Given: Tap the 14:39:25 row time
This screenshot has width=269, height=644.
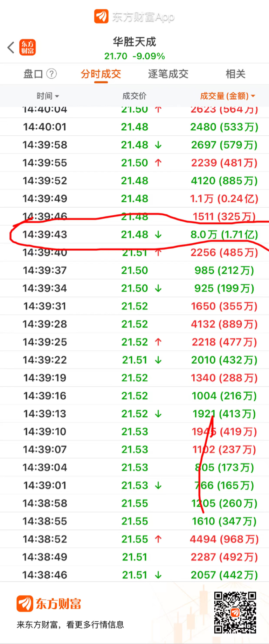Looking at the screenshot, I should point(45,342).
